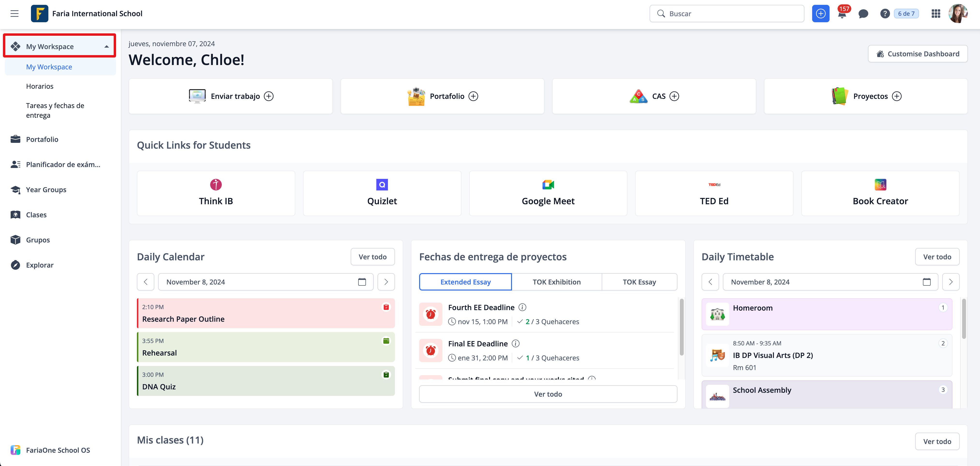Collapse the My Workspace sidebar section
This screenshot has height=466, width=980.
[106, 46]
